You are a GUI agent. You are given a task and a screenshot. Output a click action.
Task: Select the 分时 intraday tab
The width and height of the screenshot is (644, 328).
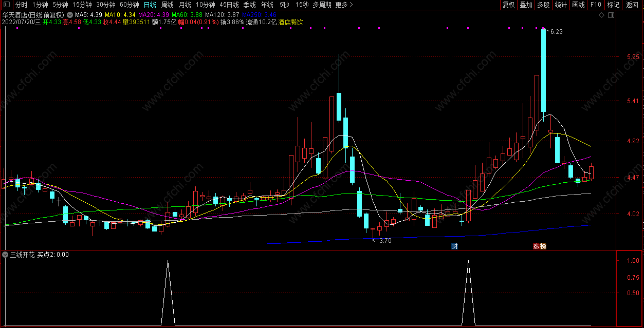(22, 5)
